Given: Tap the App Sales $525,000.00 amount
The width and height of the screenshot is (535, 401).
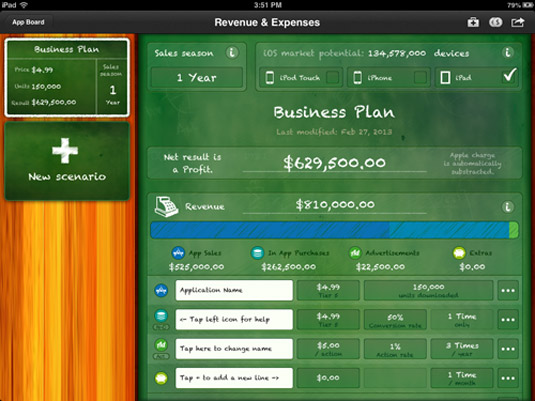Looking at the screenshot, I should tap(197, 267).
